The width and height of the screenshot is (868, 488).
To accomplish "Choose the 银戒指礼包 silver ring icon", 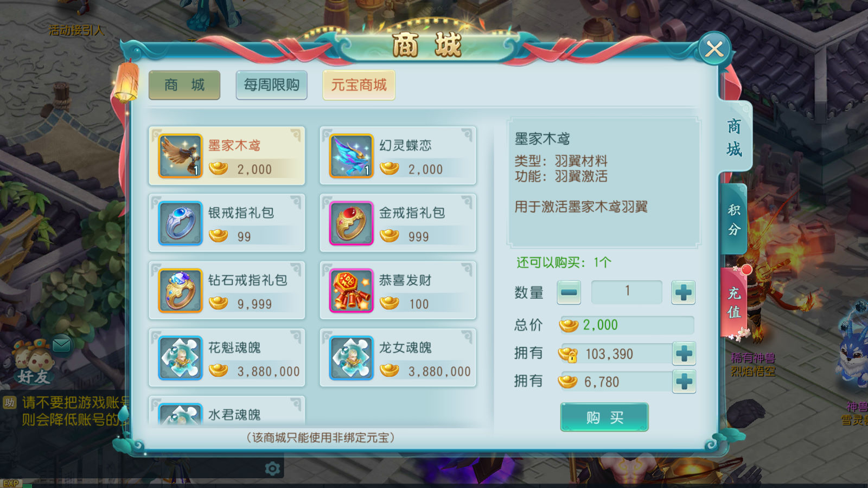I will tap(180, 223).
